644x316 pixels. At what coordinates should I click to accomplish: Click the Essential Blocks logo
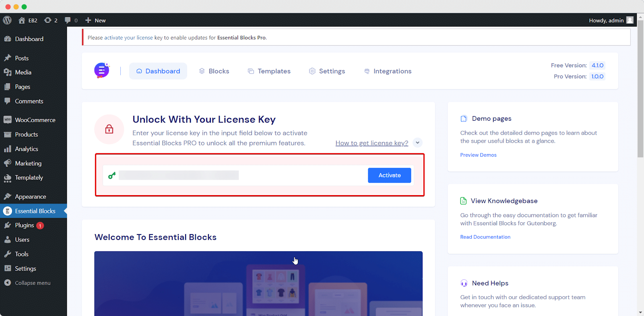(102, 71)
